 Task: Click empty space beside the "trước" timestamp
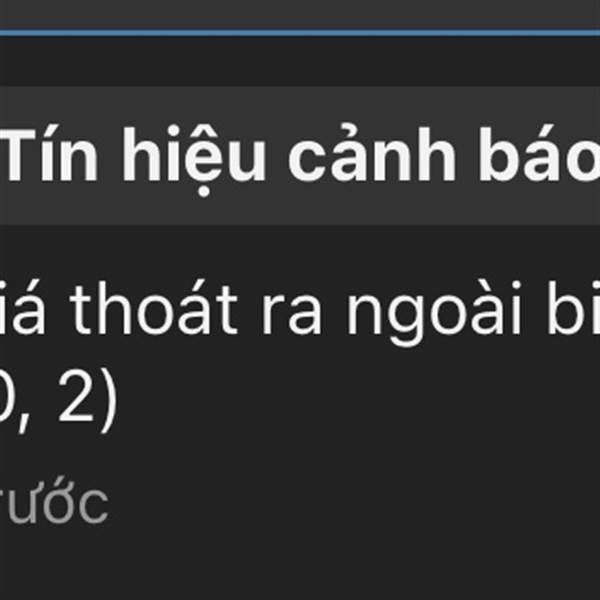344,505
